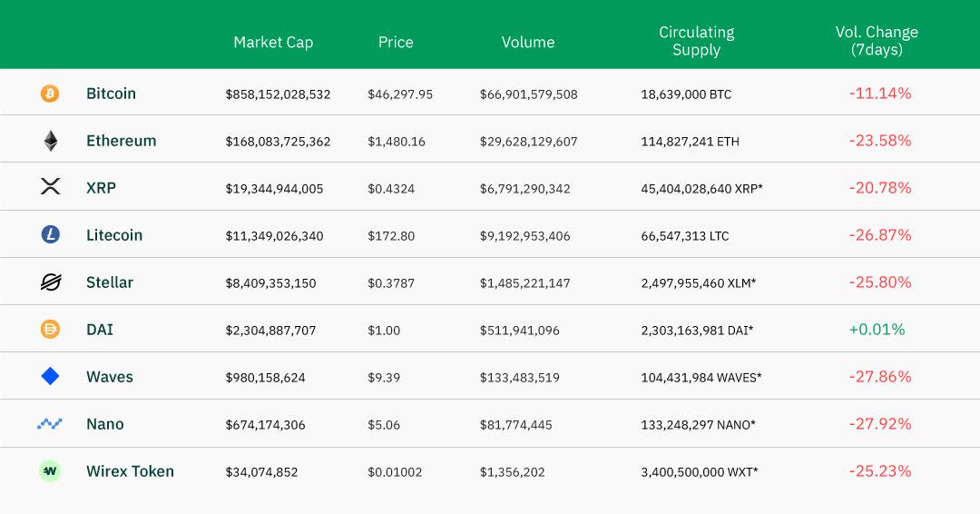Select the Litecoin price $172.80 cell

(391, 236)
